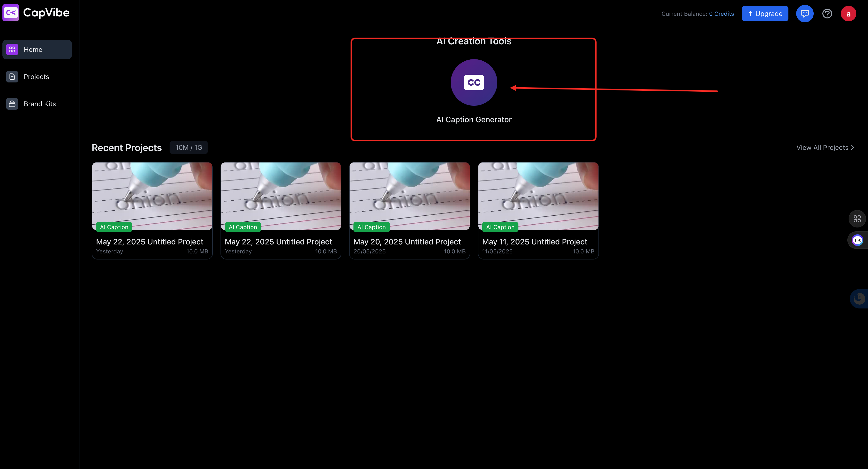Click AI Caption tag on May 11 project

(x=500, y=227)
